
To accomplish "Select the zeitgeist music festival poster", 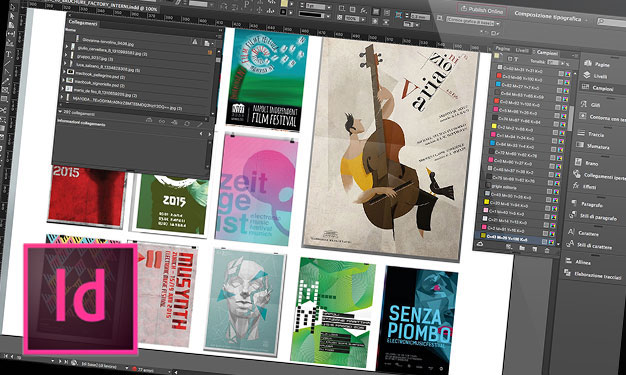I will (x=256, y=189).
